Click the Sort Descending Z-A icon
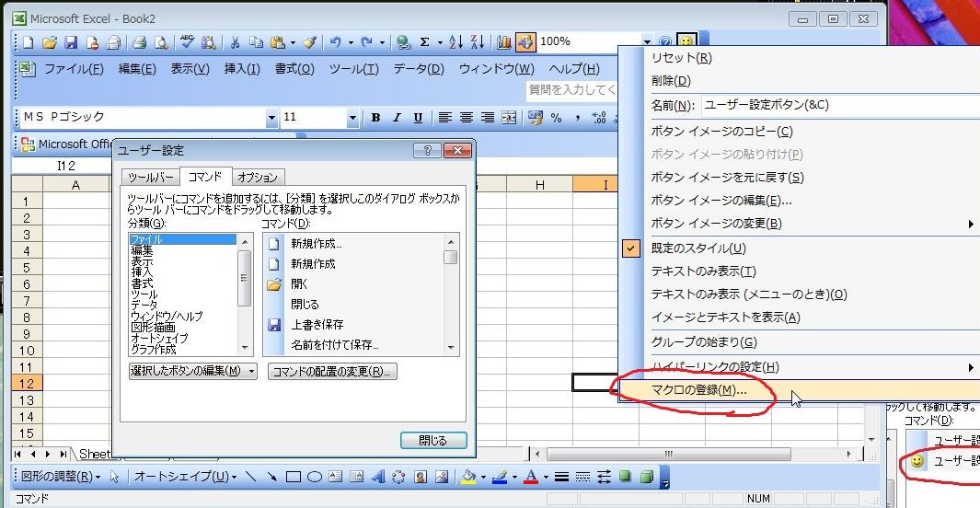Image resolution: width=980 pixels, height=508 pixels. (x=478, y=42)
